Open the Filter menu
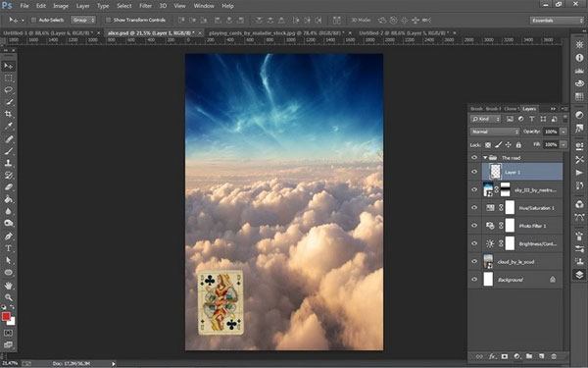Viewport: 588px width, 368px height. (x=145, y=6)
